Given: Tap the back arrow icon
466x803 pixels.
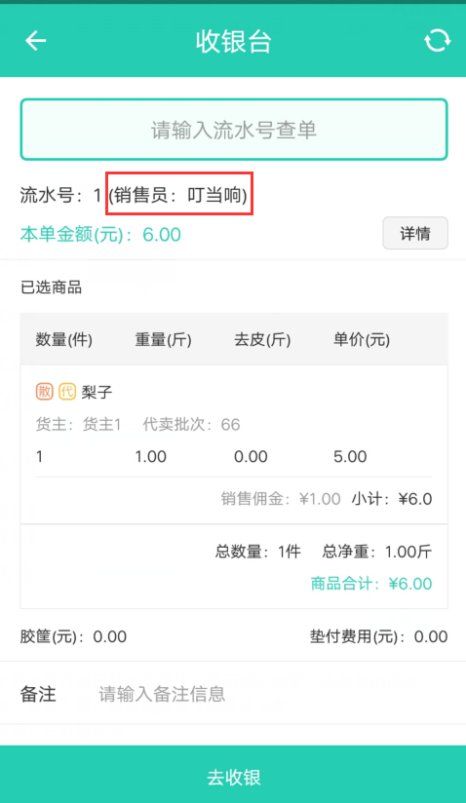Looking at the screenshot, I should click(x=36, y=40).
